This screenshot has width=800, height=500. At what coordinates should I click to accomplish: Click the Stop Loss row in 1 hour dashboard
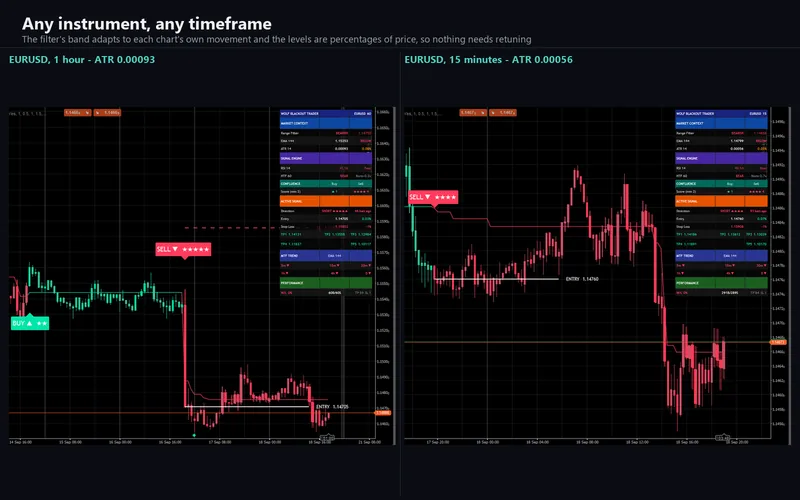[326, 227]
